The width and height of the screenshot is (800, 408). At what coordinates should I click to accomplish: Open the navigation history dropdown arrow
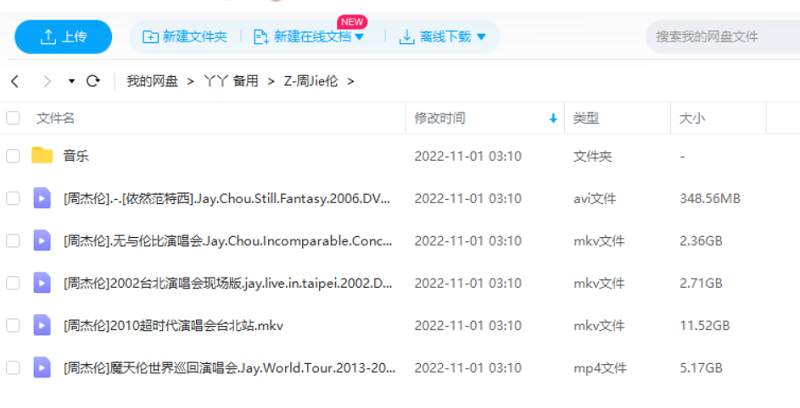pos(71,81)
